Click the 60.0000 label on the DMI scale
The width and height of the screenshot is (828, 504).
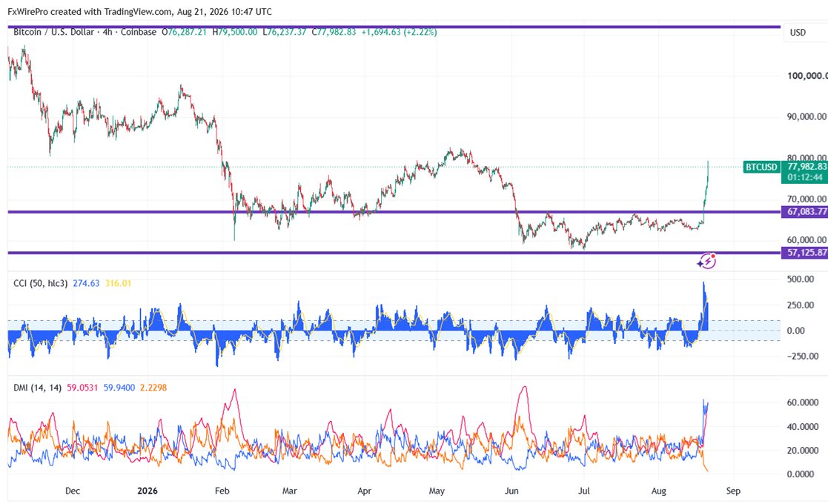pyautogui.click(x=803, y=402)
